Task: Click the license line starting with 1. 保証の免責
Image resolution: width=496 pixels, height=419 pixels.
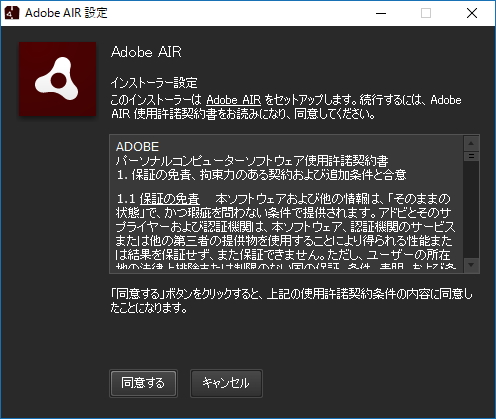Action: coord(261,175)
